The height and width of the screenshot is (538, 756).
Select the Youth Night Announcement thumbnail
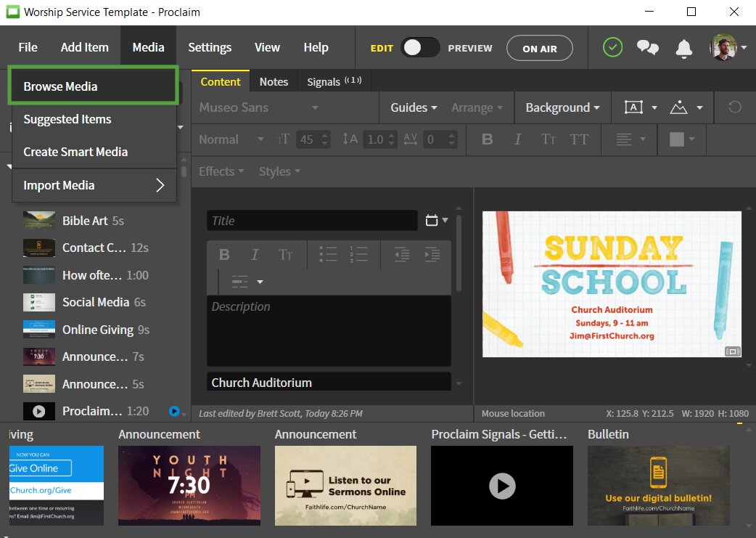[189, 486]
